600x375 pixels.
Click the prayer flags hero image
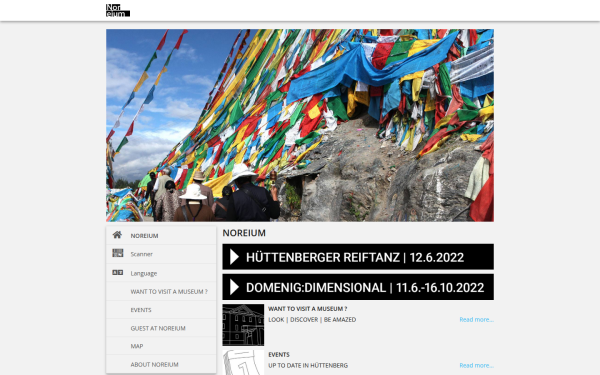pyautogui.click(x=300, y=125)
